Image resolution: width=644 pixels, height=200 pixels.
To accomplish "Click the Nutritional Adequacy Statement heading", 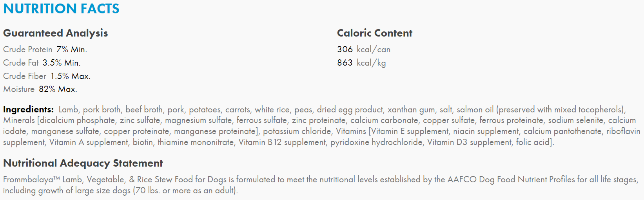I will 83,163.
